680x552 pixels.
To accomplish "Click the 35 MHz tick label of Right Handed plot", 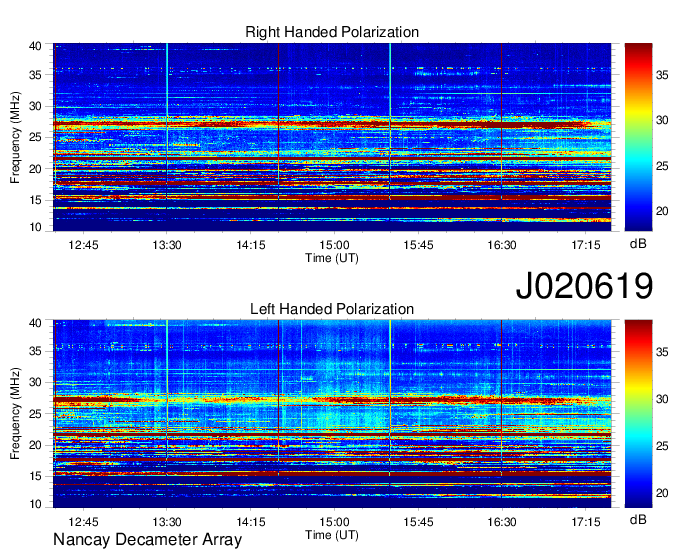I will [x=36, y=75].
